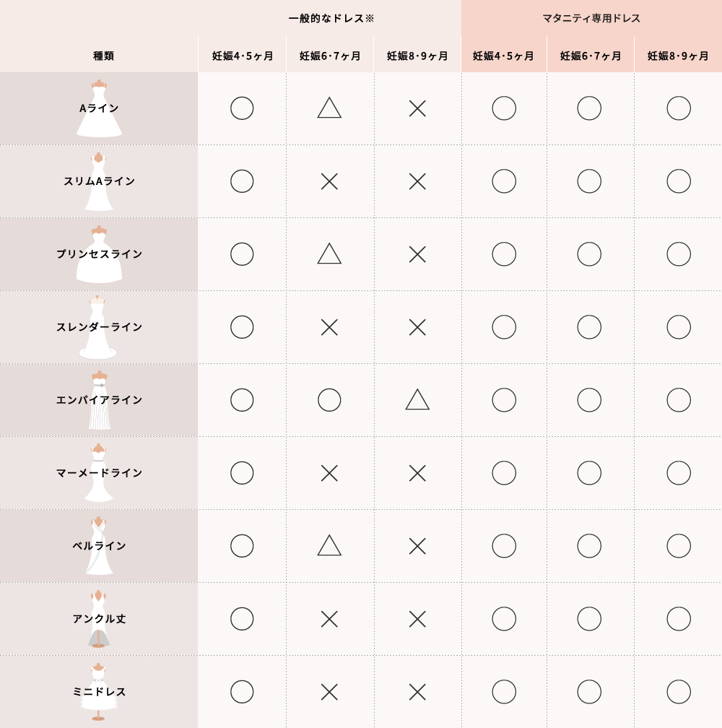Select the ベルライン dress image
The width and height of the screenshot is (722, 728).
point(99,545)
